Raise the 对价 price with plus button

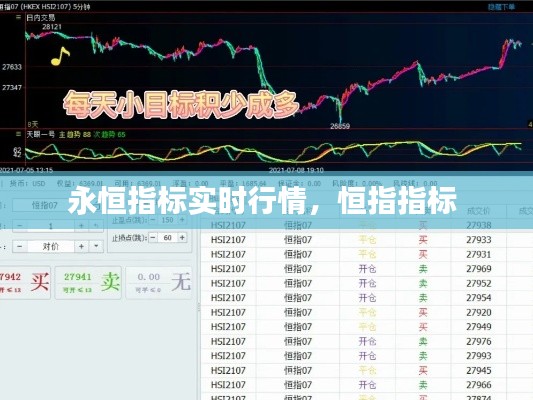[x=81, y=246]
